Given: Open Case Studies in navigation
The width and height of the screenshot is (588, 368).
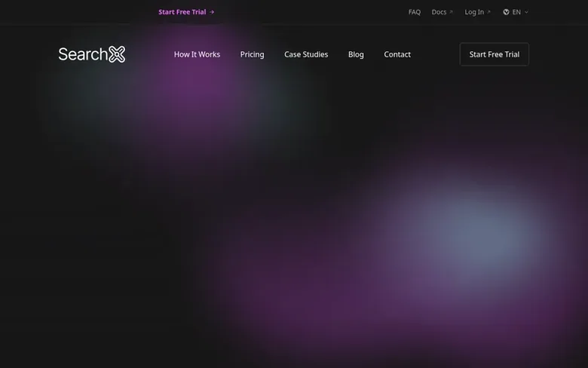Looking at the screenshot, I should click(306, 54).
